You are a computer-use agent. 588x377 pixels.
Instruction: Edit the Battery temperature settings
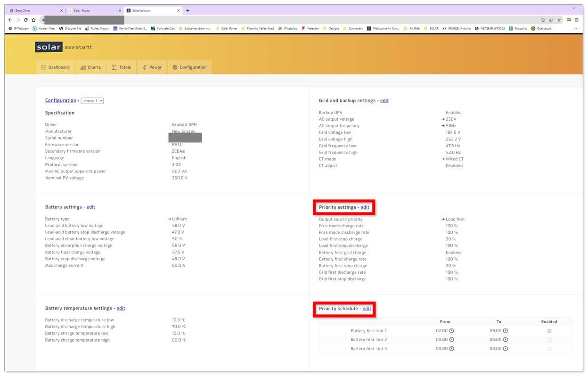coord(121,309)
